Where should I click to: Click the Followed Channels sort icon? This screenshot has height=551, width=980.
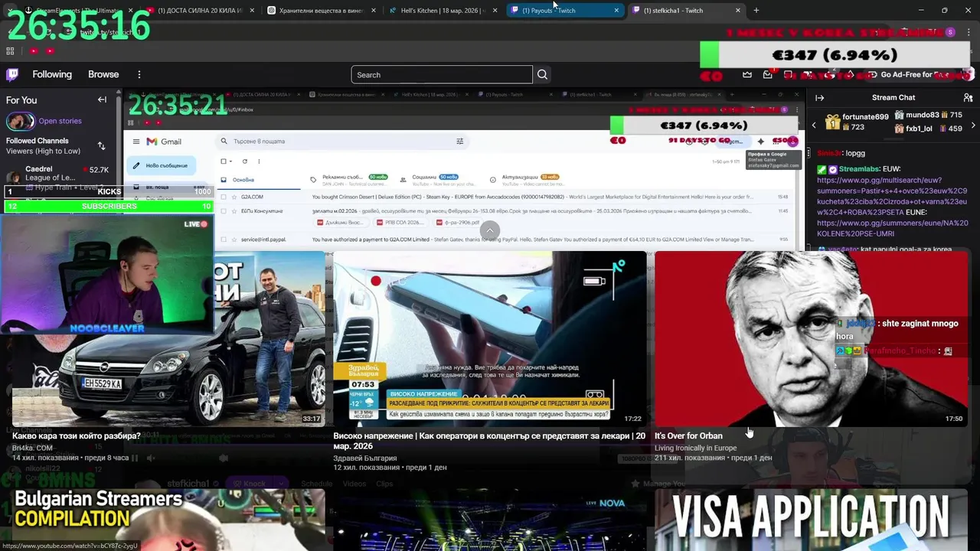101,145
